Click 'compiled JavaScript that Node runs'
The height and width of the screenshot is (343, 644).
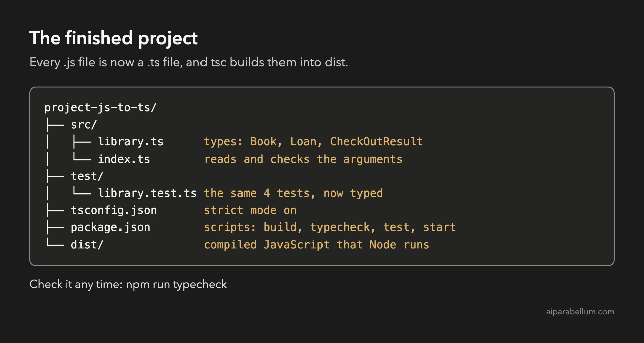pyautogui.click(x=316, y=245)
